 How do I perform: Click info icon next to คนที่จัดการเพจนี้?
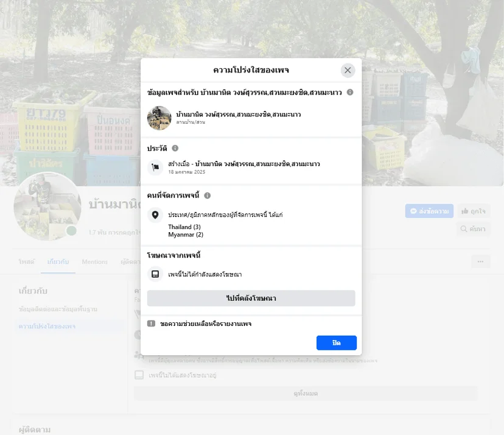[x=208, y=196]
